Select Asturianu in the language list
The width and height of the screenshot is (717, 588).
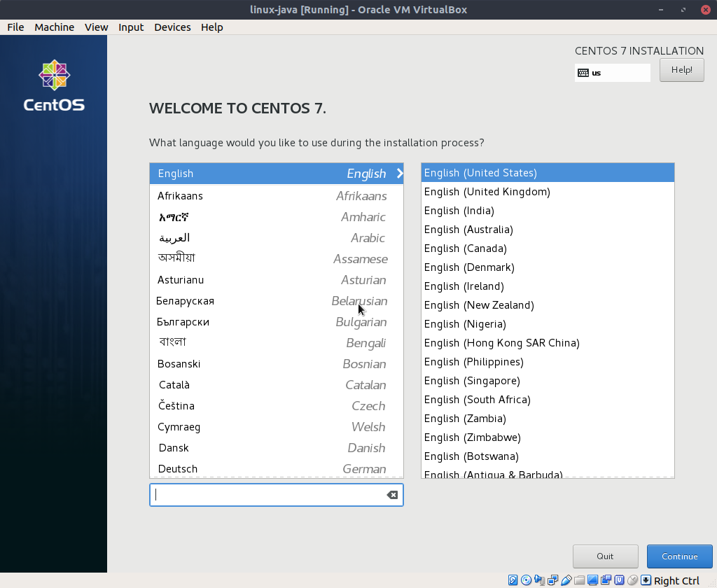[276, 280]
